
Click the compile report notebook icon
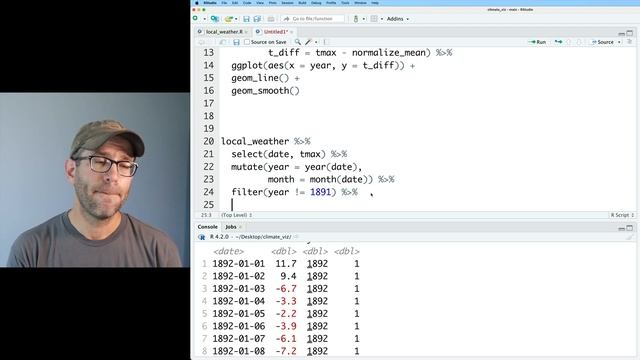click(325, 42)
